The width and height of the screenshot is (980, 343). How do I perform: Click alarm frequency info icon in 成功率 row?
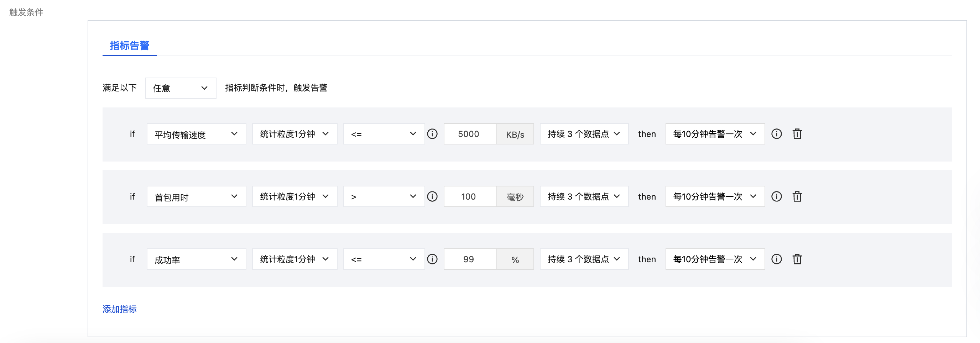pos(776,259)
